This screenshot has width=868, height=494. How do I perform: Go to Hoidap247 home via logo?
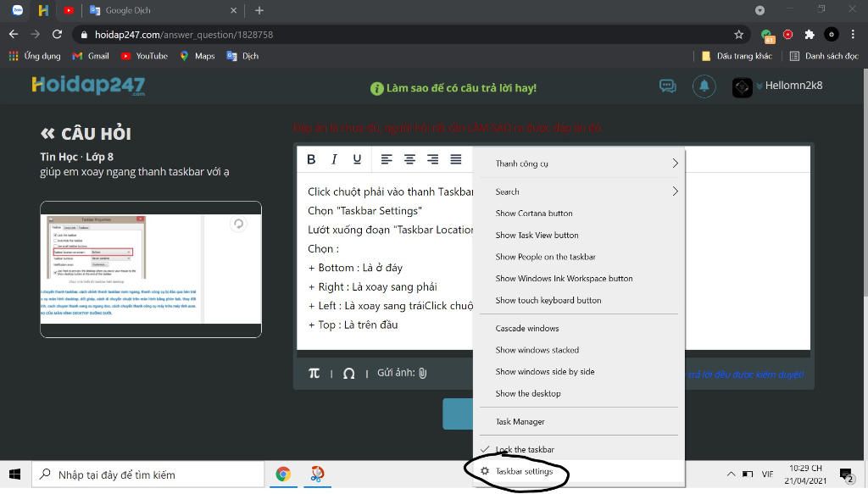[x=88, y=86]
